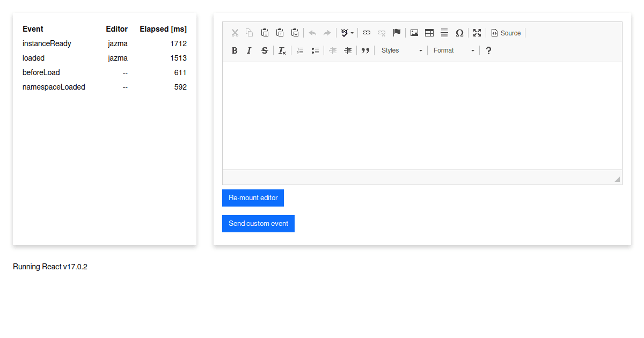Click the Maximize editor icon

(477, 32)
